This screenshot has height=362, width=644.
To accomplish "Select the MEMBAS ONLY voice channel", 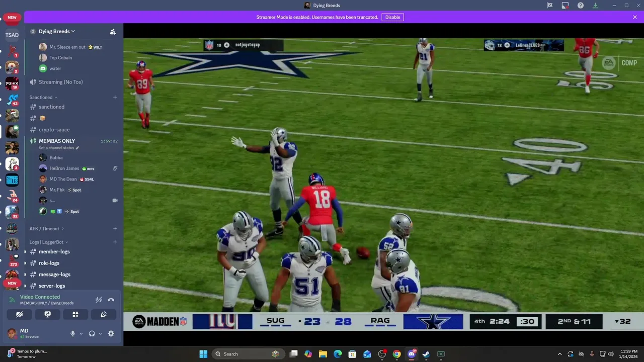I will 57,141.
